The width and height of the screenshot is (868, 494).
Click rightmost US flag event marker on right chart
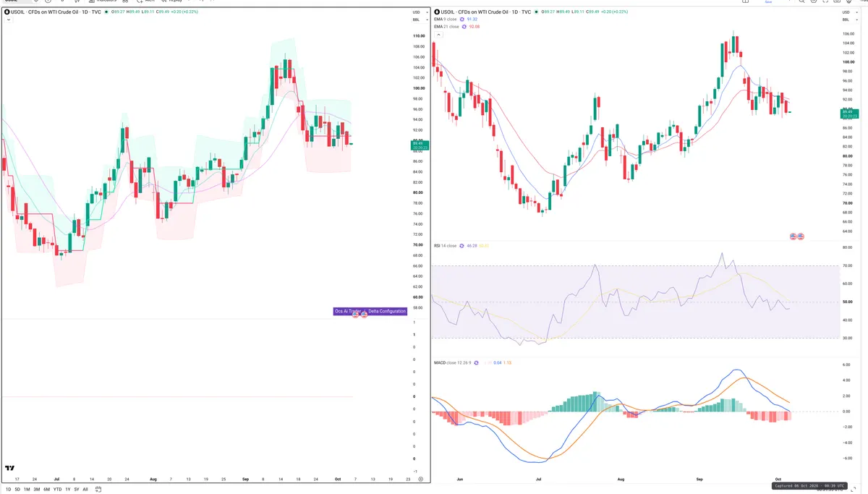point(801,237)
